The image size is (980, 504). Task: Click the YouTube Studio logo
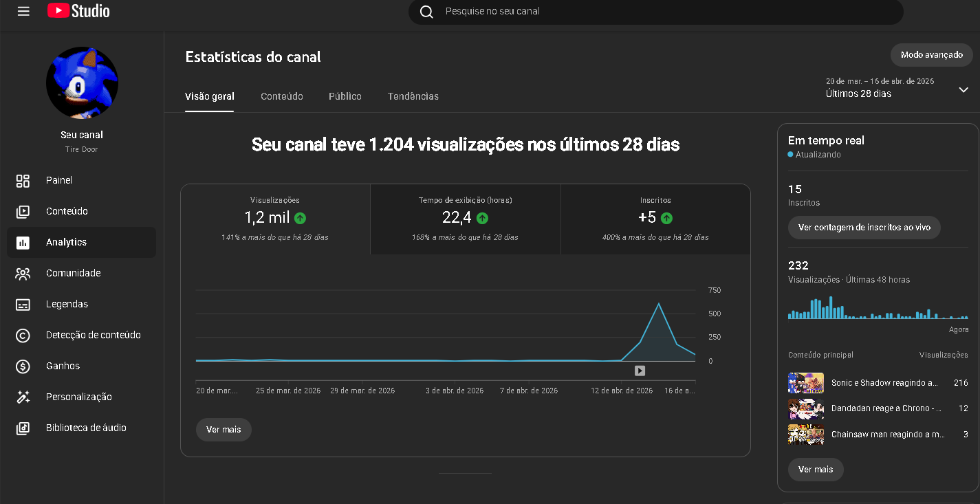coord(78,11)
